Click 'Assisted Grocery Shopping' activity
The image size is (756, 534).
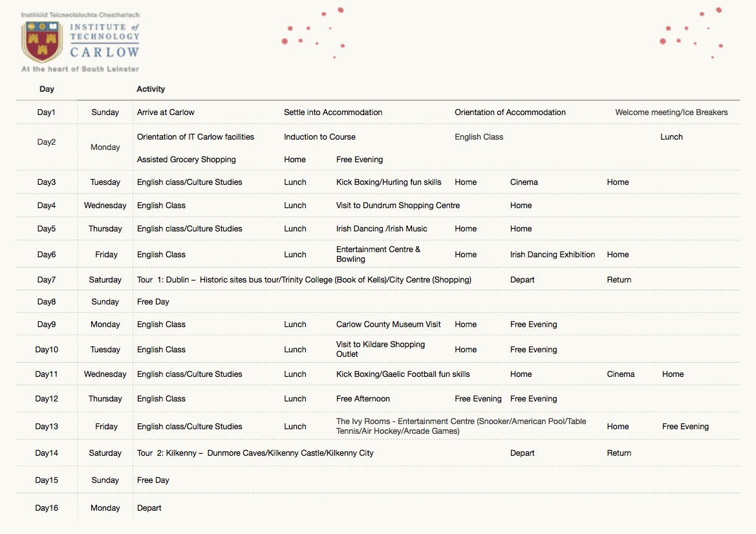click(186, 160)
